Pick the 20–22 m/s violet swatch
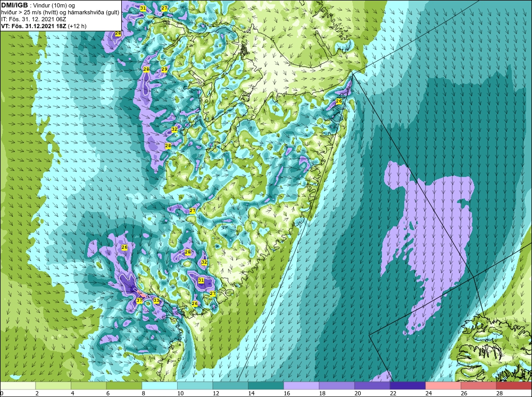532x397 pixels. tap(372, 385)
